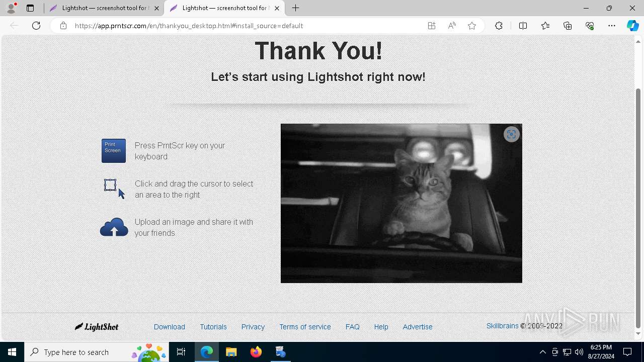
Task: Click the cat photo image
Action: tap(401, 203)
